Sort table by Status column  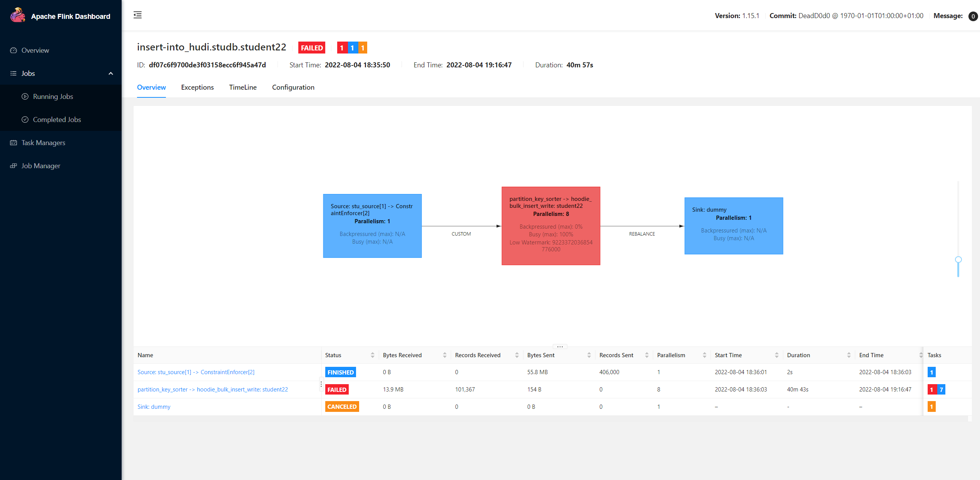click(372, 355)
